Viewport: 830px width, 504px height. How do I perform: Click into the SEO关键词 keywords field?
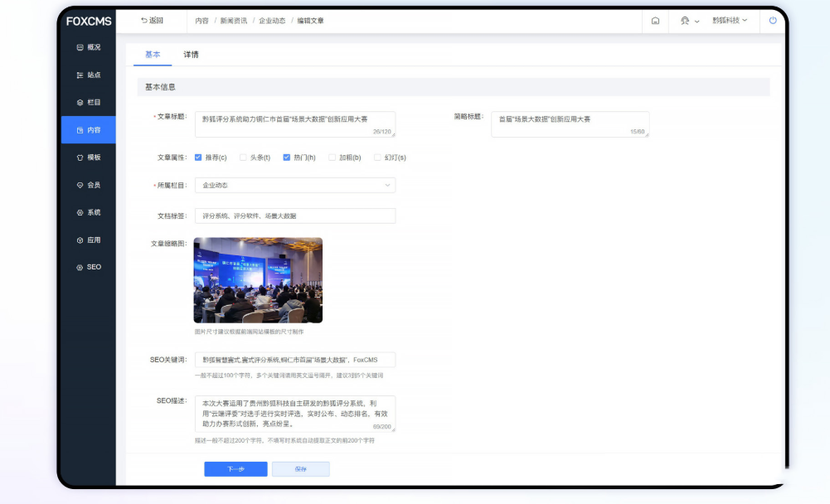(x=294, y=360)
